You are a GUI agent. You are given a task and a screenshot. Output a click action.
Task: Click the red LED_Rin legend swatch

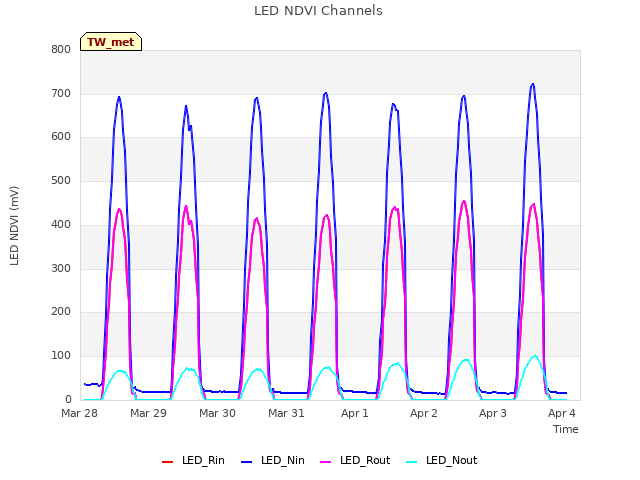pos(167,462)
